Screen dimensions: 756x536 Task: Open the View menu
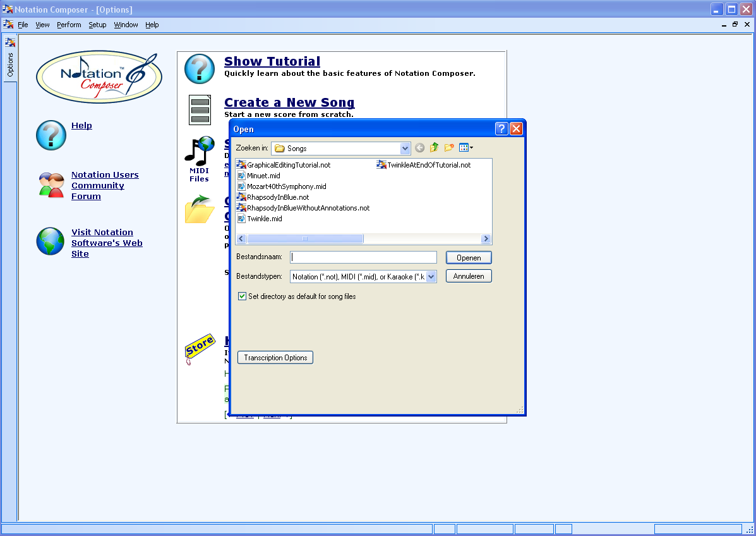pyautogui.click(x=42, y=25)
